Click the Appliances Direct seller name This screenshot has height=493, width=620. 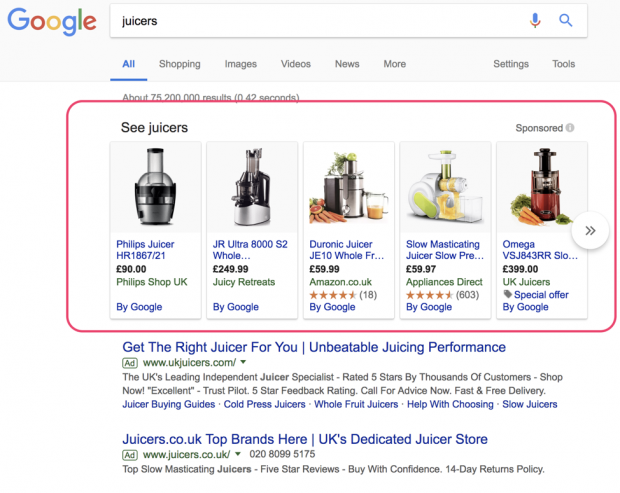click(444, 282)
